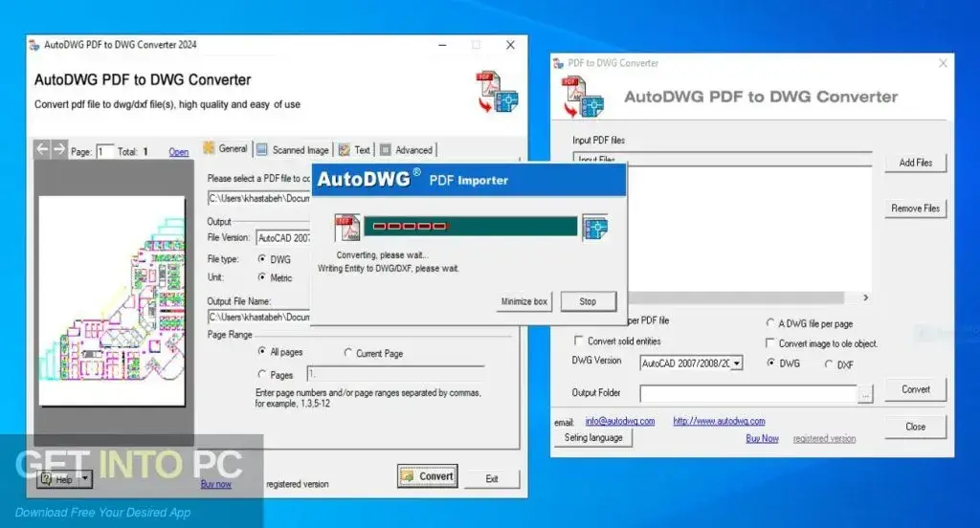Open the DWG Version AutoCAD 2007/2008 dropdown

pyautogui.click(x=737, y=363)
